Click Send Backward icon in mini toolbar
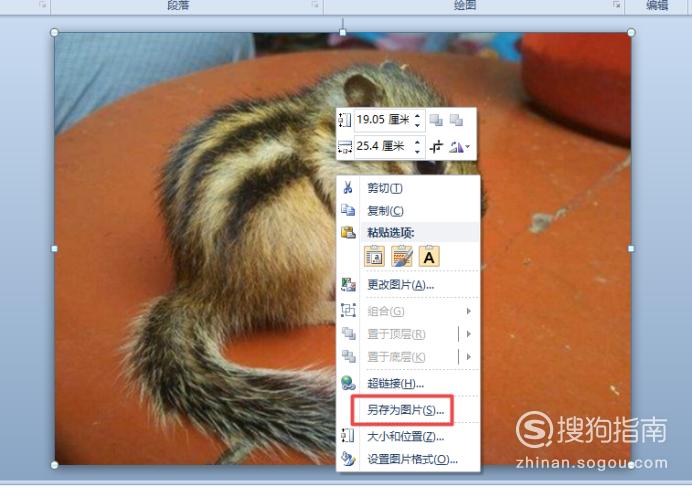Screen dimensions: 692x497 pyautogui.click(x=456, y=120)
